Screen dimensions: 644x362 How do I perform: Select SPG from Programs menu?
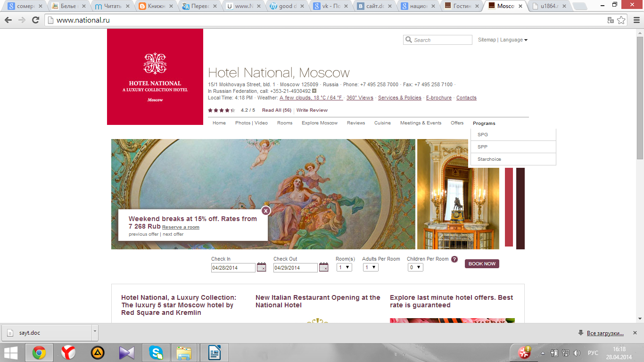tap(513, 135)
